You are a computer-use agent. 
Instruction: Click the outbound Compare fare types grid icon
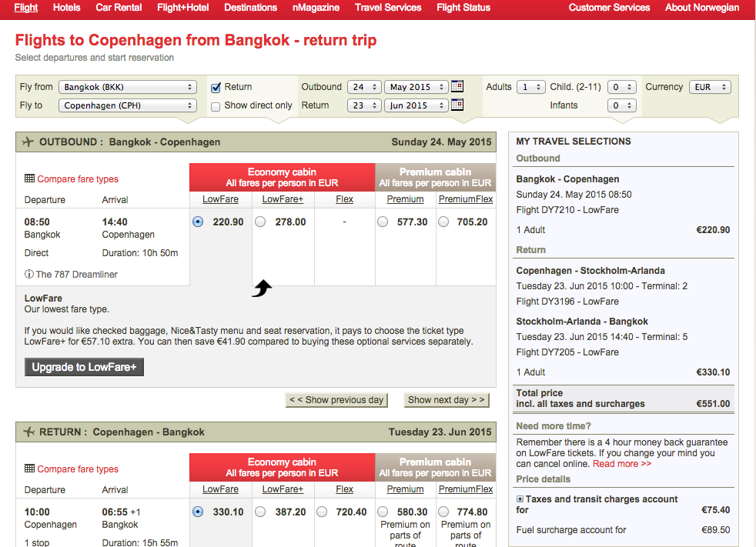tap(29, 178)
